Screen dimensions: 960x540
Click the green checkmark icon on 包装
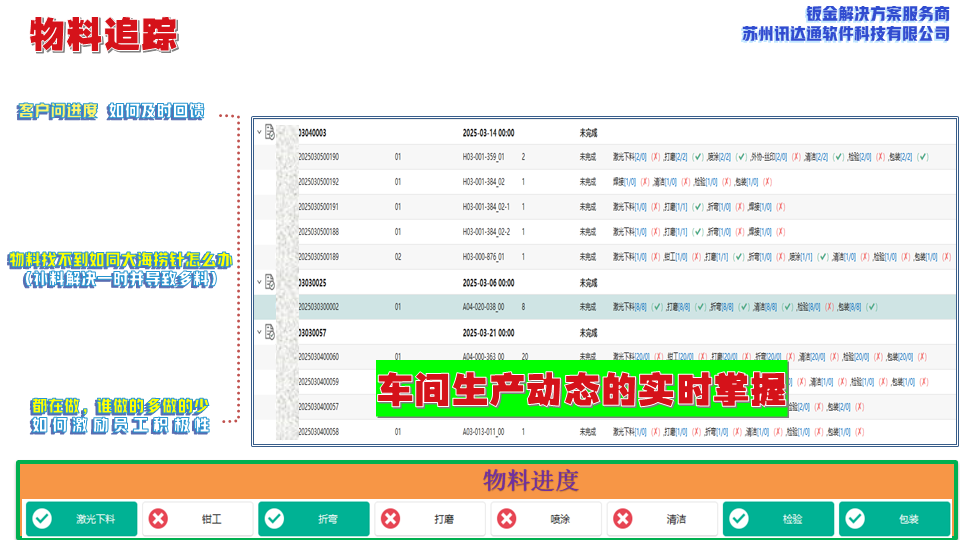[855, 519]
